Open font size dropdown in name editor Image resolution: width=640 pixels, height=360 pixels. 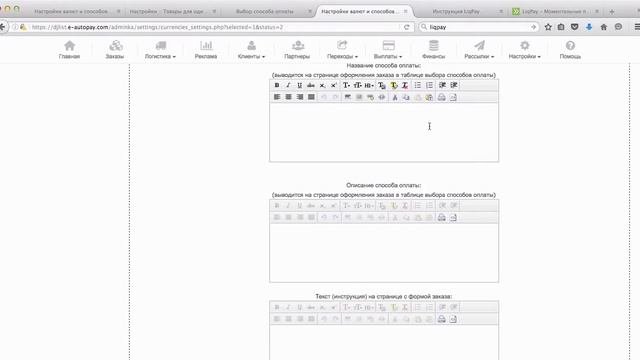[358, 85]
